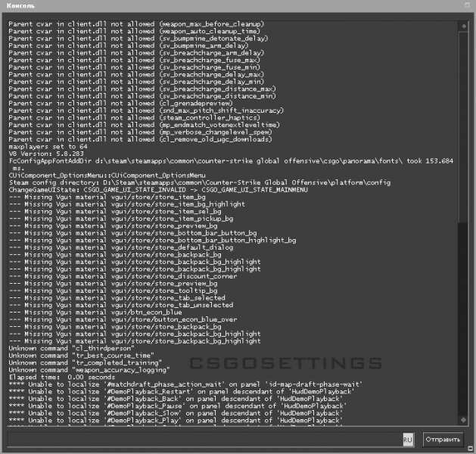The width and height of the screenshot is (476, 454).
Task: Click the line with sv_bumpmine_detonate_delay
Action: point(138,39)
